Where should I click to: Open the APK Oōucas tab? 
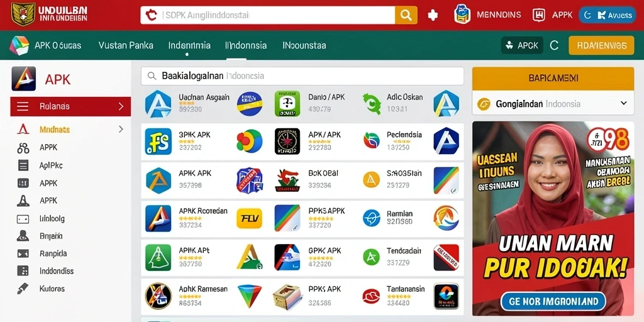click(58, 45)
